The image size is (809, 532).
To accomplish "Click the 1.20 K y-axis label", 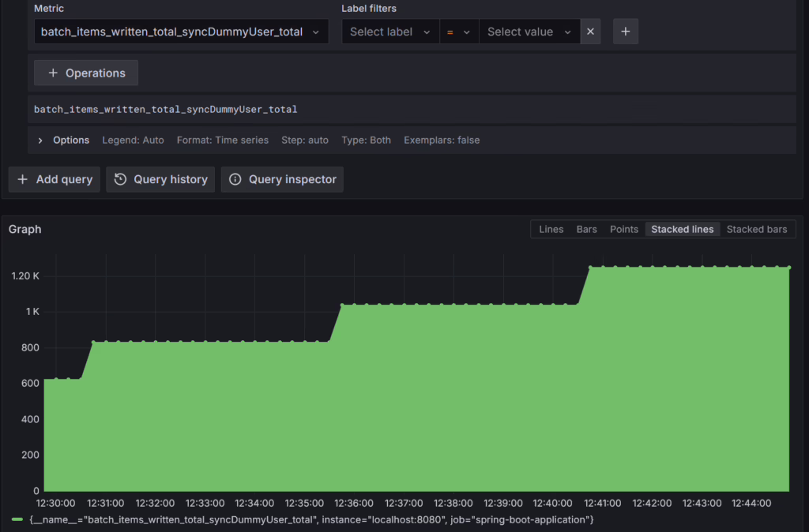I will (x=25, y=276).
